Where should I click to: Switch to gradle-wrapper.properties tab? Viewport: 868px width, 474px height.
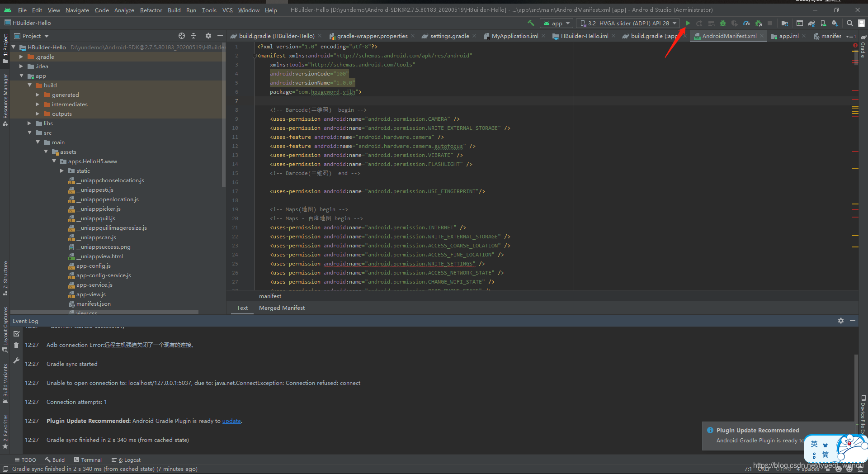pos(372,36)
